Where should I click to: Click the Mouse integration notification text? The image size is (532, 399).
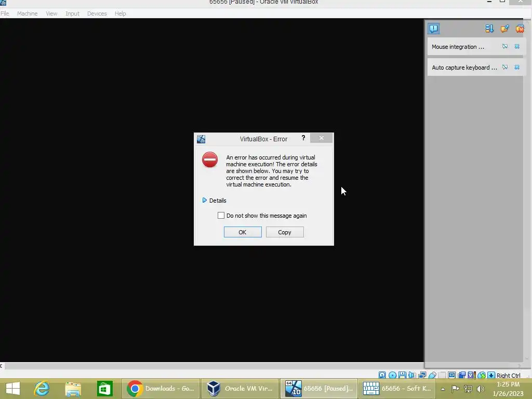tap(458, 47)
